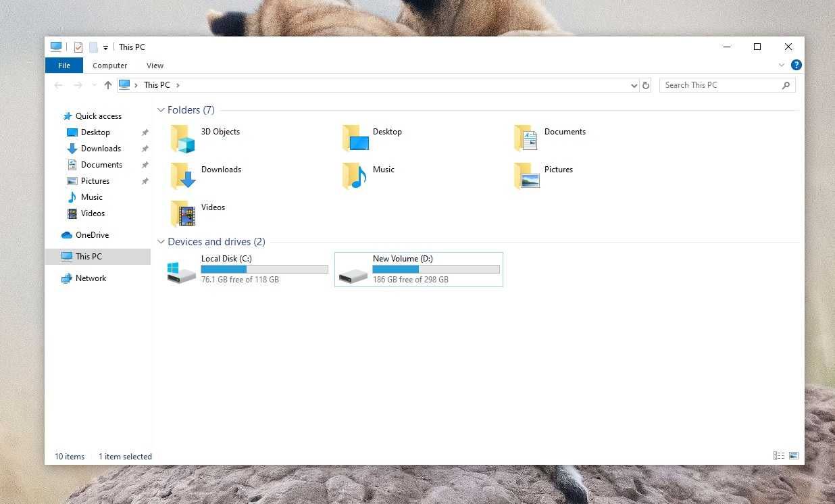Open the Documents folder icon in Folders
The image size is (835, 504).
pyautogui.click(x=526, y=138)
